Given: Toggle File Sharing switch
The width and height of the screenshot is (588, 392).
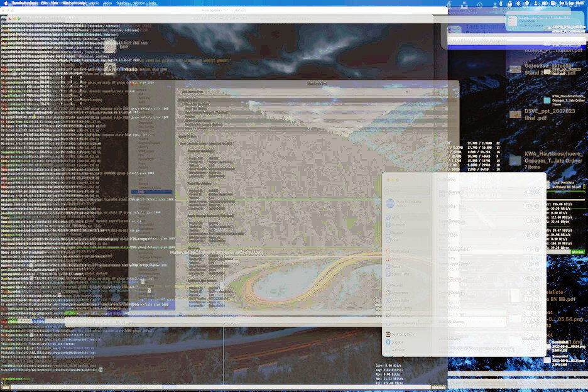Looking at the screenshot, I should click(529, 206).
